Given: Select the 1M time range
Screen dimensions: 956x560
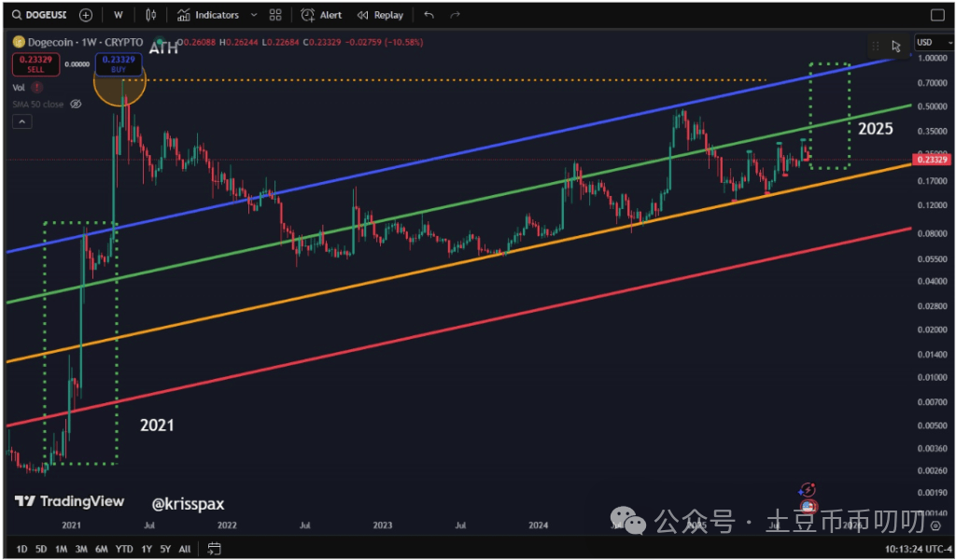Looking at the screenshot, I should coord(61,549).
